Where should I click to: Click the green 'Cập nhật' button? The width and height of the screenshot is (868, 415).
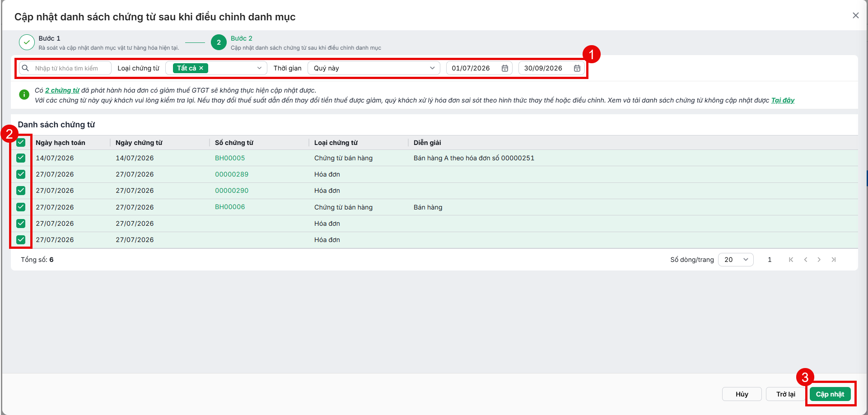click(x=830, y=394)
